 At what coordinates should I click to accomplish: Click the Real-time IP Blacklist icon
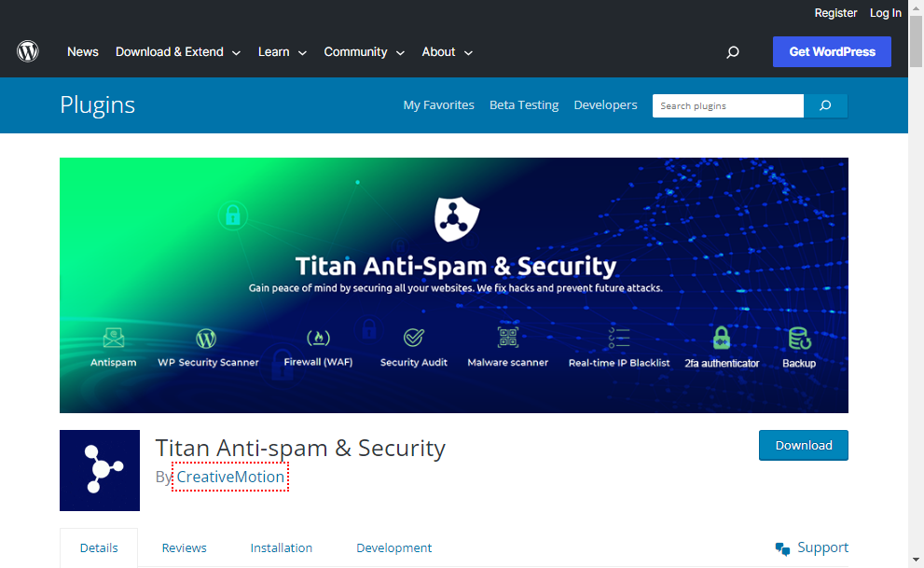click(619, 338)
